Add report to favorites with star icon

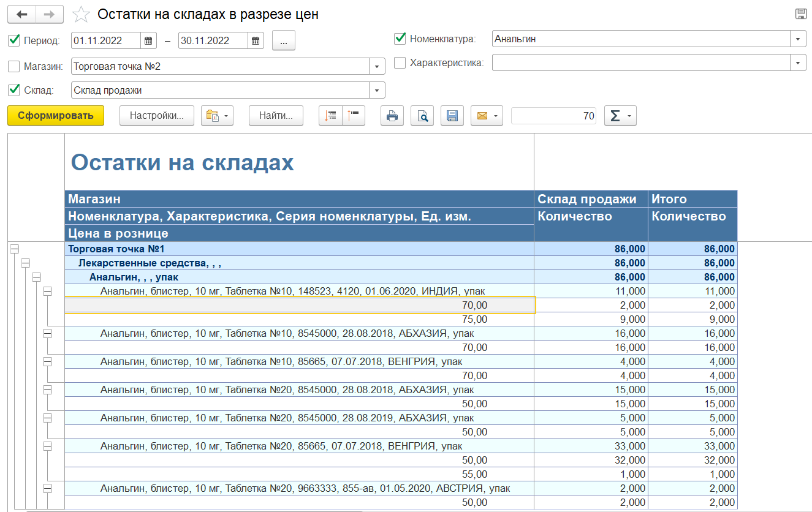(x=82, y=15)
